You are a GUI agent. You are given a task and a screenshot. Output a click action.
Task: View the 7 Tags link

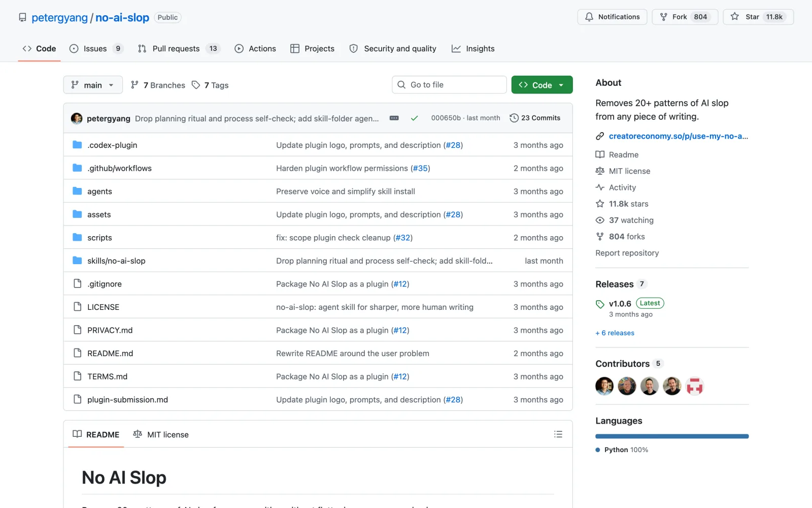point(210,85)
